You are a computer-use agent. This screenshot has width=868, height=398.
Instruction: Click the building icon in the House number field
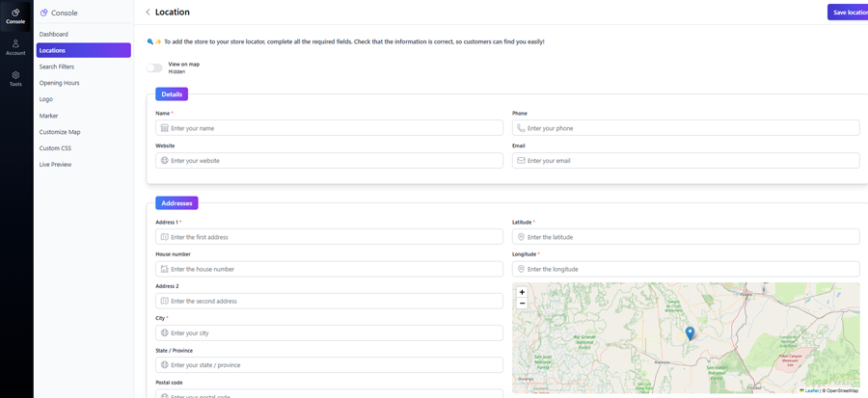click(164, 269)
